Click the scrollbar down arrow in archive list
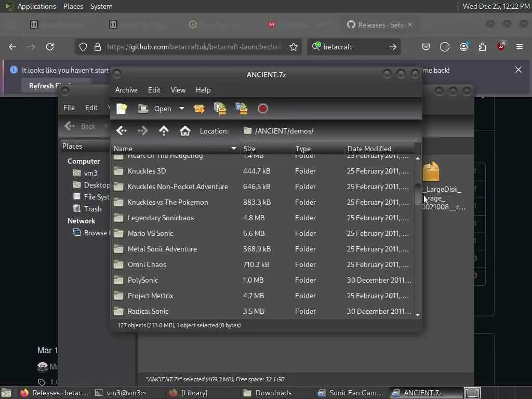The width and height of the screenshot is (532, 399). pyautogui.click(x=418, y=315)
